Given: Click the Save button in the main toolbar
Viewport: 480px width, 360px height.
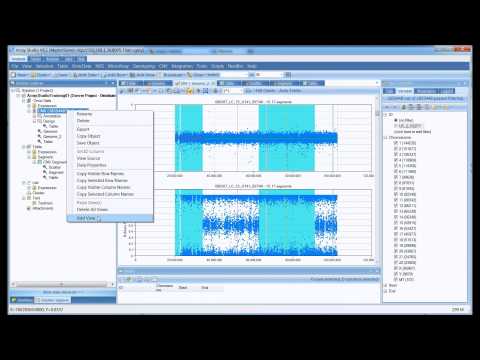Looking at the screenshot, I should coord(61,75).
